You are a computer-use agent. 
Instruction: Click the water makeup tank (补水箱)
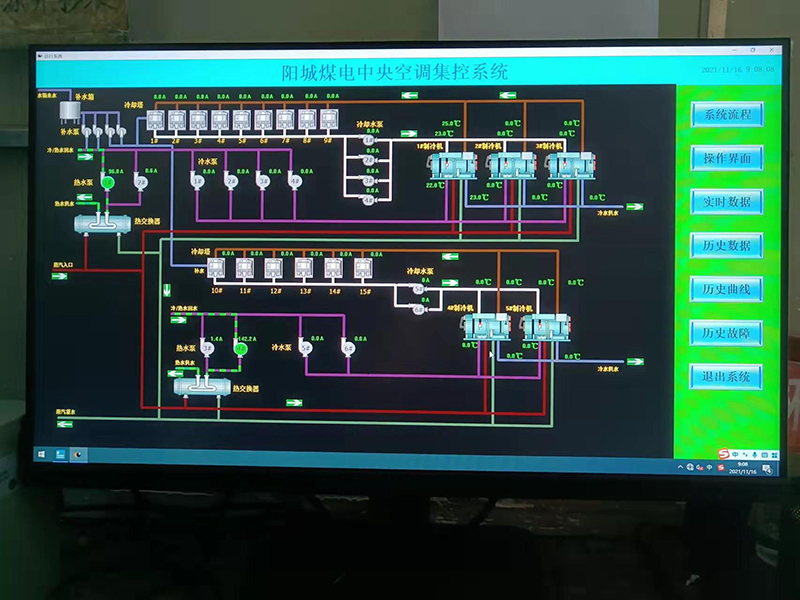(69, 111)
